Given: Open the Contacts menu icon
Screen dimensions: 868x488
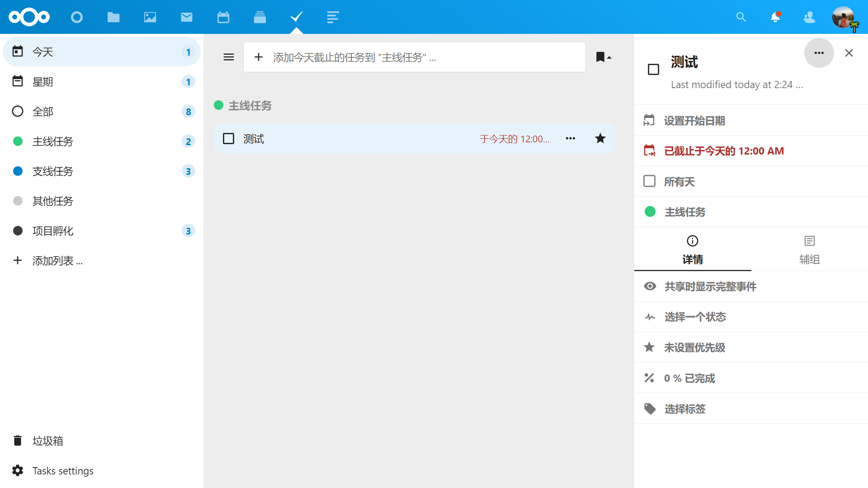Looking at the screenshot, I should [x=809, y=17].
